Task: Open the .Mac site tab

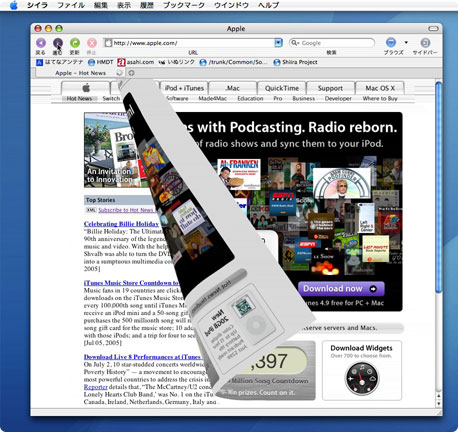Action: click(x=233, y=88)
